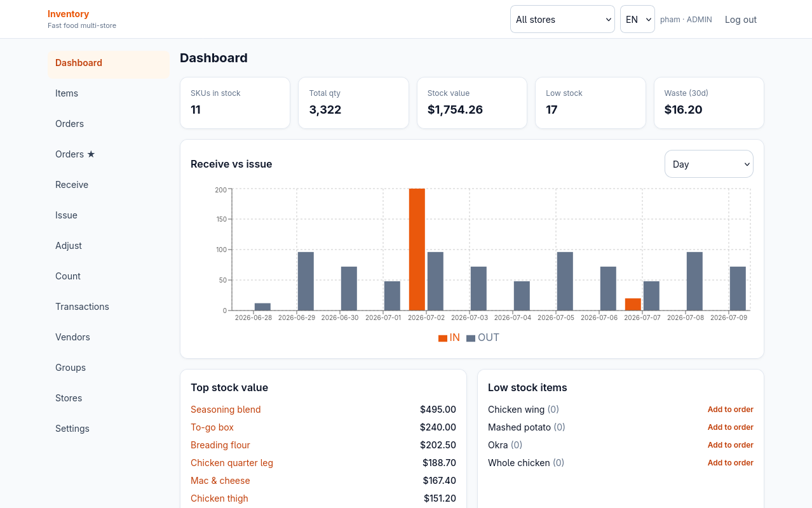Click the Receive vs issue heading
This screenshot has width=812, height=508.
click(x=231, y=164)
